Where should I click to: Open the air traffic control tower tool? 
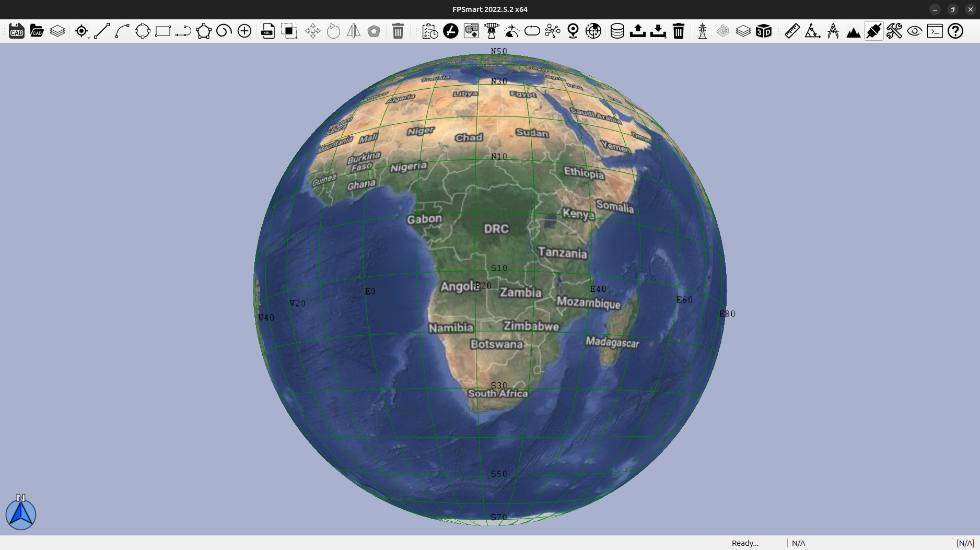pos(491,31)
